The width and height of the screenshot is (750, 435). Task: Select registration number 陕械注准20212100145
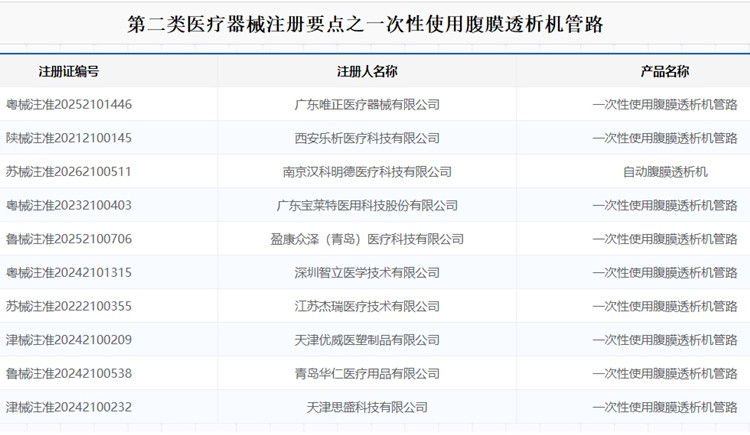69,138
